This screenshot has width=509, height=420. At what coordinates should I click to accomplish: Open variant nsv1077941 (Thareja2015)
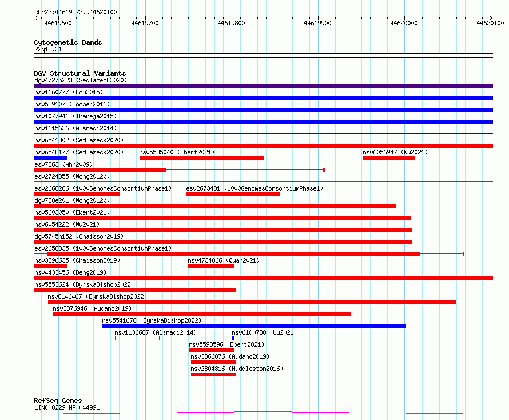(x=75, y=116)
